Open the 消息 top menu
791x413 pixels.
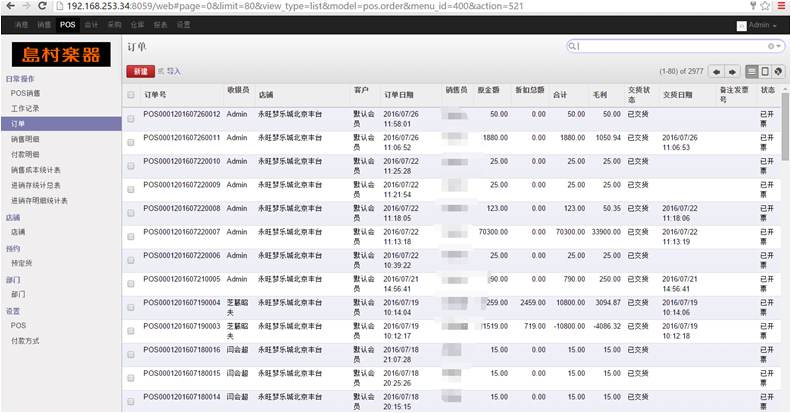(x=21, y=25)
